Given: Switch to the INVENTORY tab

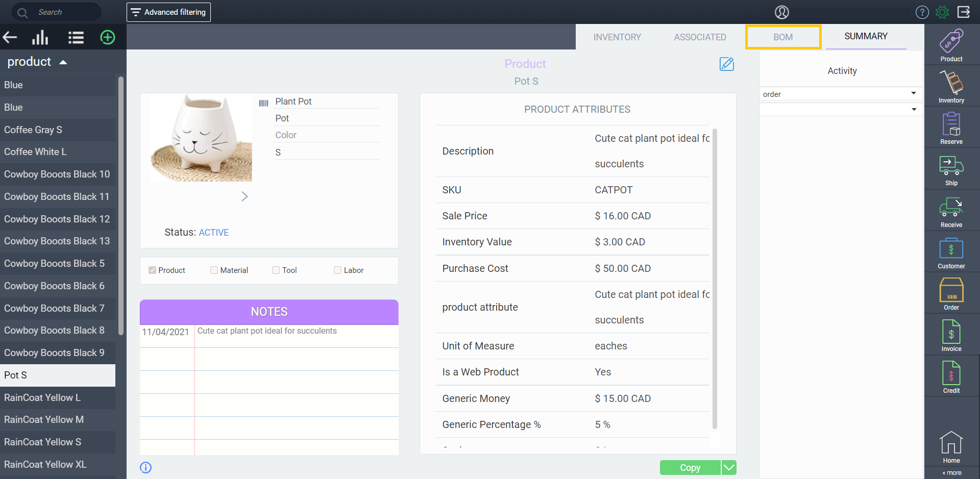Looking at the screenshot, I should (617, 37).
